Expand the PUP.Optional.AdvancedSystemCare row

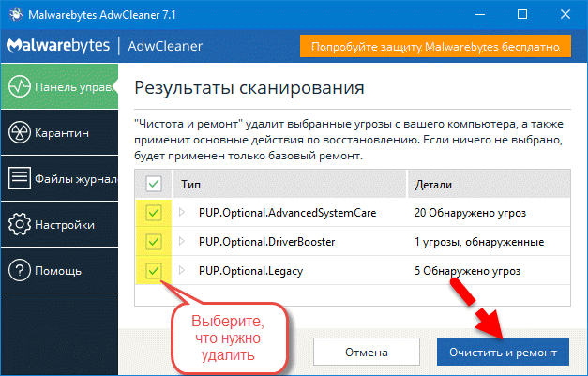click(x=182, y=213)
